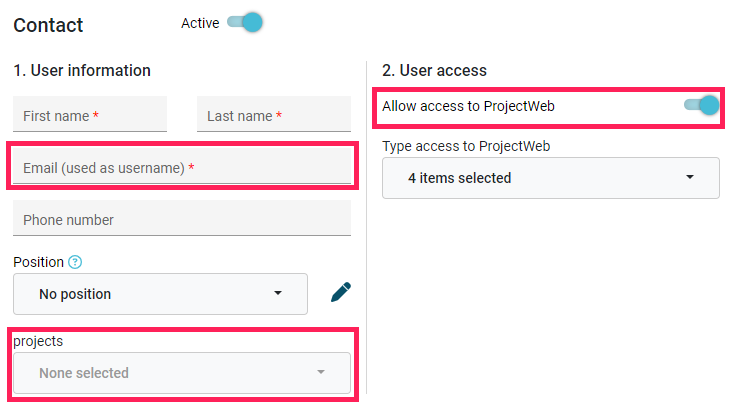Open the 4 items selected dropdown
Viewport: 730px width, 411px height.
[551, 178]
